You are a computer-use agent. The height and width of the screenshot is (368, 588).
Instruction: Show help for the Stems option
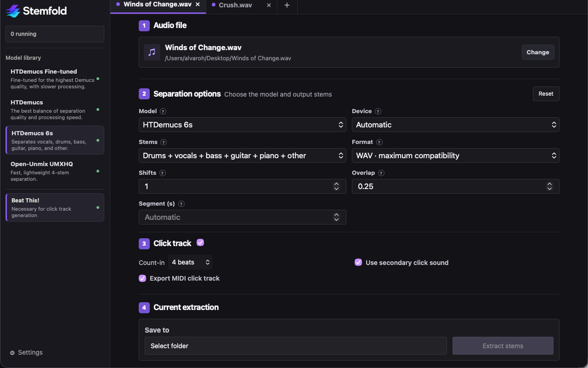(x=164, y=142)
